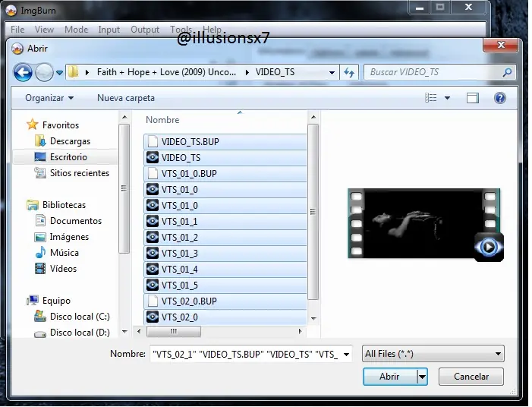The image size is (532, 407).
Task: Click the eye icon of VTS_01_5
Action: [x=153, y=286]
